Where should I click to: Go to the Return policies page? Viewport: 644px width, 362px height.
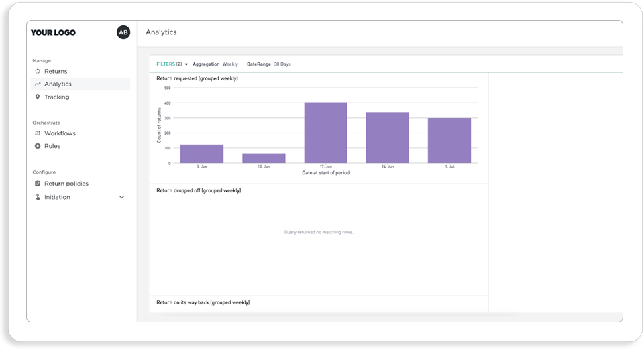click(66, 184)
